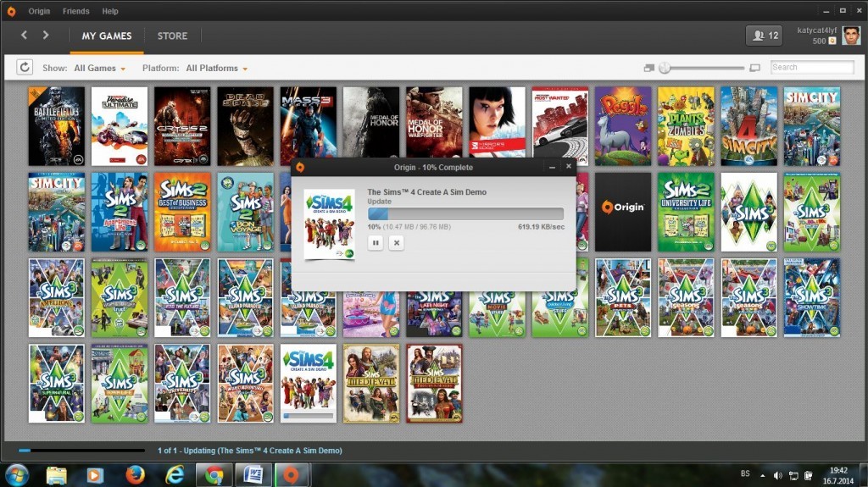The height and width of the screenshot is (487, 868).
Task: Open the Origin menu
Action: [39, 11]
